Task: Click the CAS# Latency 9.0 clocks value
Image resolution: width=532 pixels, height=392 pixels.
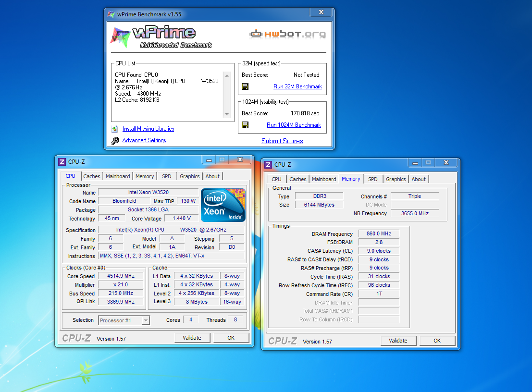Action: [x=379, y=251]
